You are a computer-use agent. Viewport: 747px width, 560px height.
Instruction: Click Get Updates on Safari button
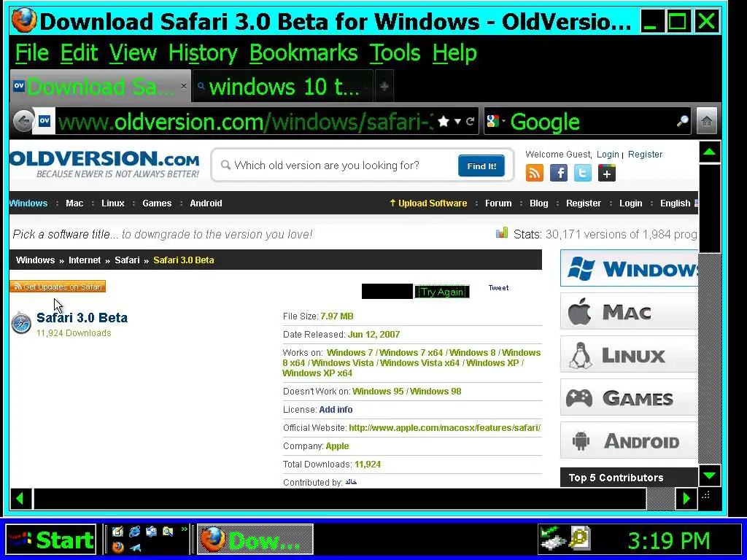(58, 287)
